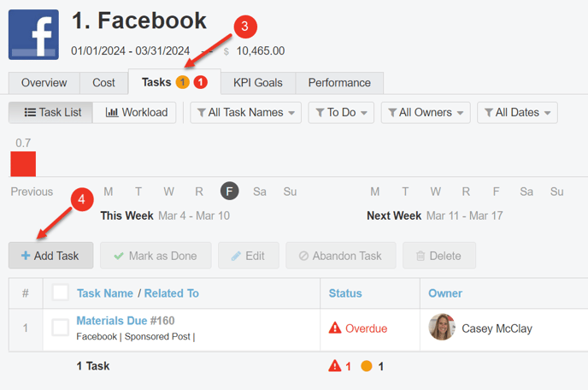Click the green checkmark icon
Image resolution: width=588 pixels, height=390 pixels.
pos(119,256)
